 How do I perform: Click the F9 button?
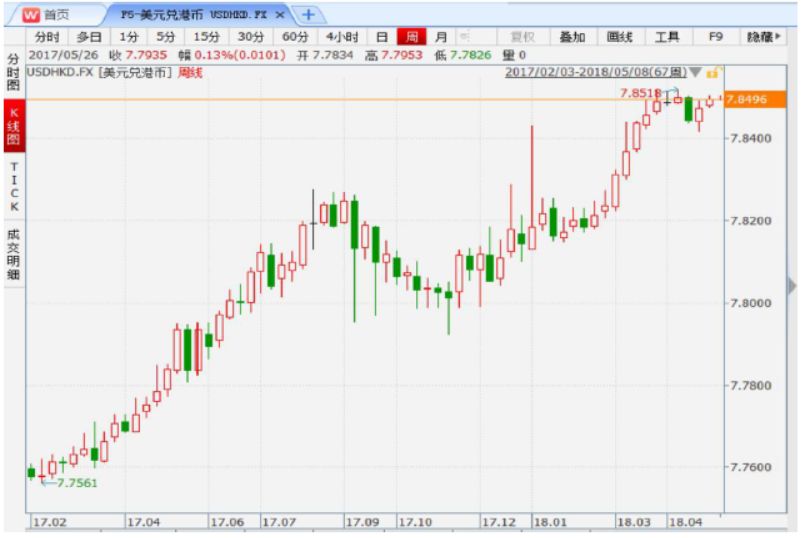pos(716,37)
